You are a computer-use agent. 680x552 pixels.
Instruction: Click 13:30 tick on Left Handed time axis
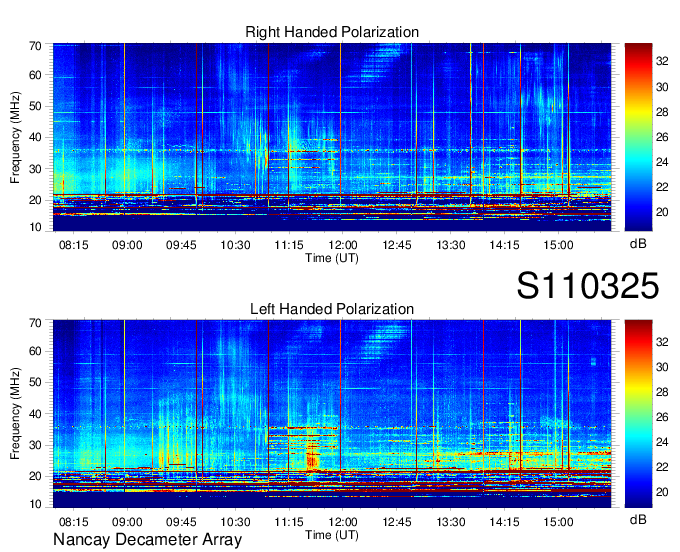click(451, 522)
